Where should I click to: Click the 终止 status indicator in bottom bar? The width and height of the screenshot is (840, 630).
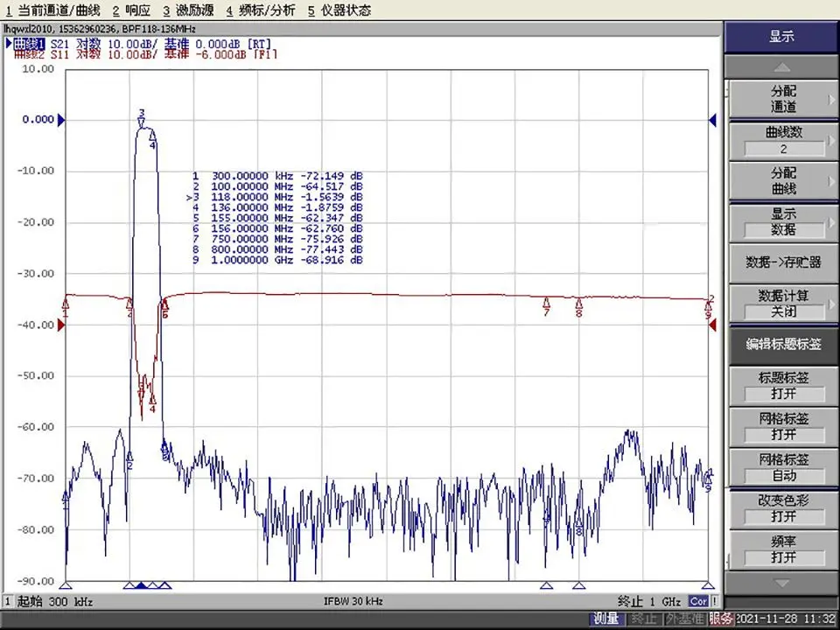644,619
